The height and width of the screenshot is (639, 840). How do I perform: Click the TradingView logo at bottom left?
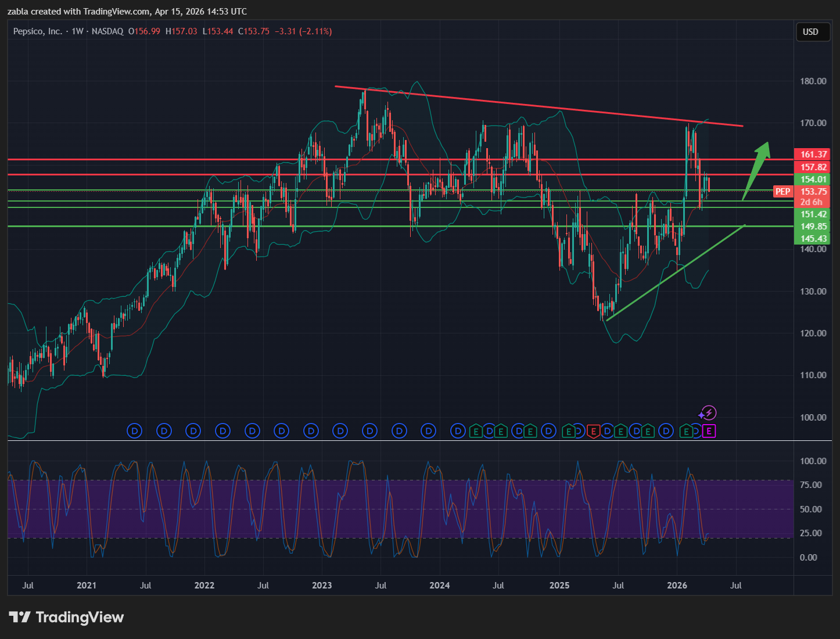(x=66, y=617)
